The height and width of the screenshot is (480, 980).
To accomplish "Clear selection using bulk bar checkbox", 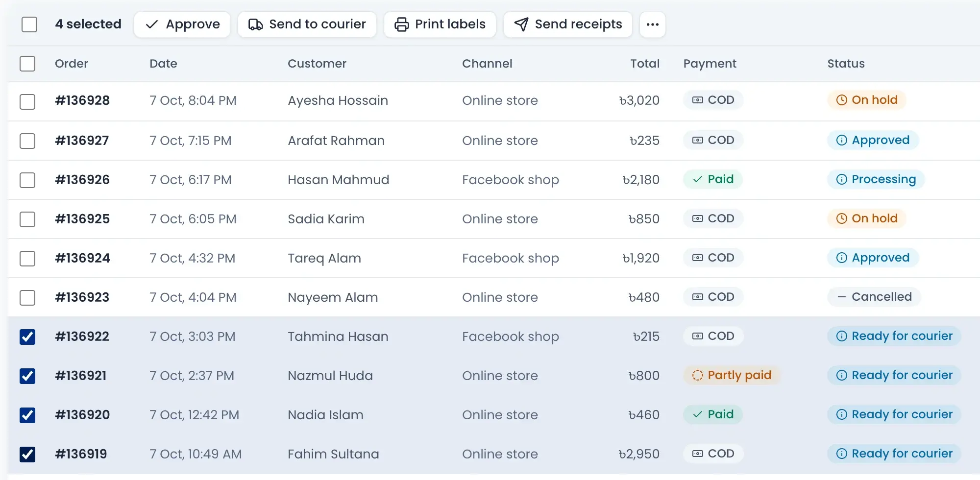I will point(29,24).
